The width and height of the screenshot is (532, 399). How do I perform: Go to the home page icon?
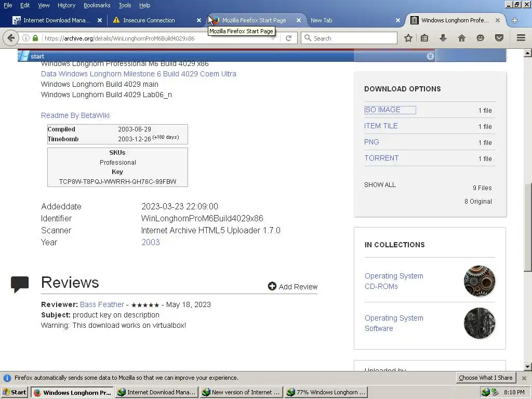[462, 38]
